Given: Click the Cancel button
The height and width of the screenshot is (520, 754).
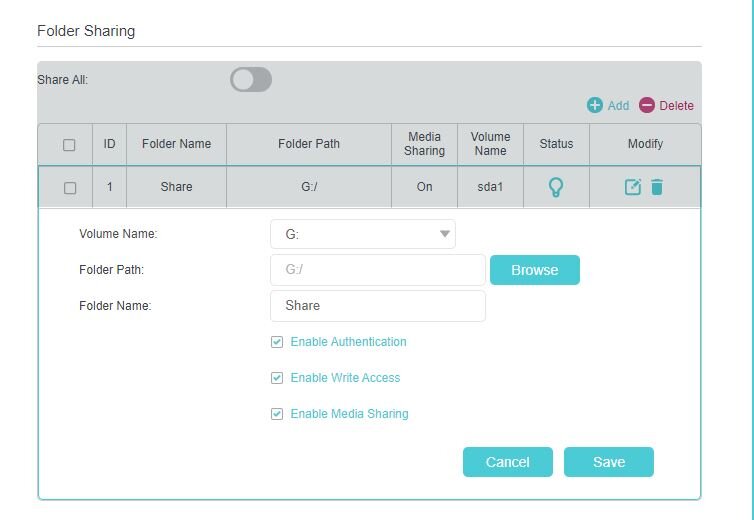Looking at the screenshot, I should (x=508, y=462).
